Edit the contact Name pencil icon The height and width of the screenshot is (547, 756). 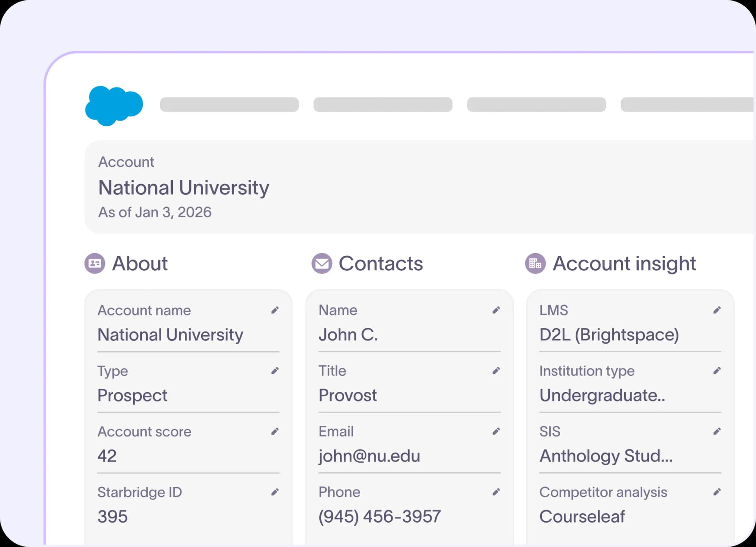496,310
